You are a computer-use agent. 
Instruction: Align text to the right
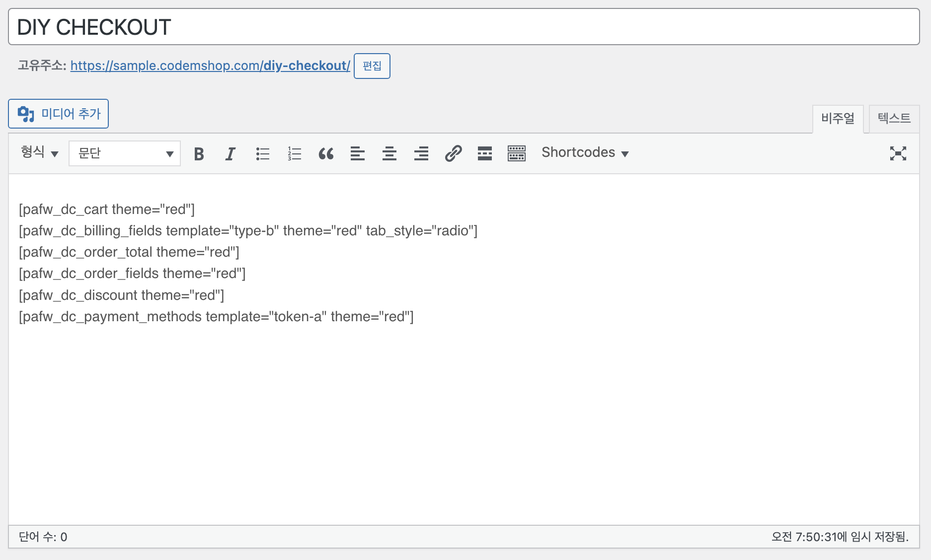[421, 154]
